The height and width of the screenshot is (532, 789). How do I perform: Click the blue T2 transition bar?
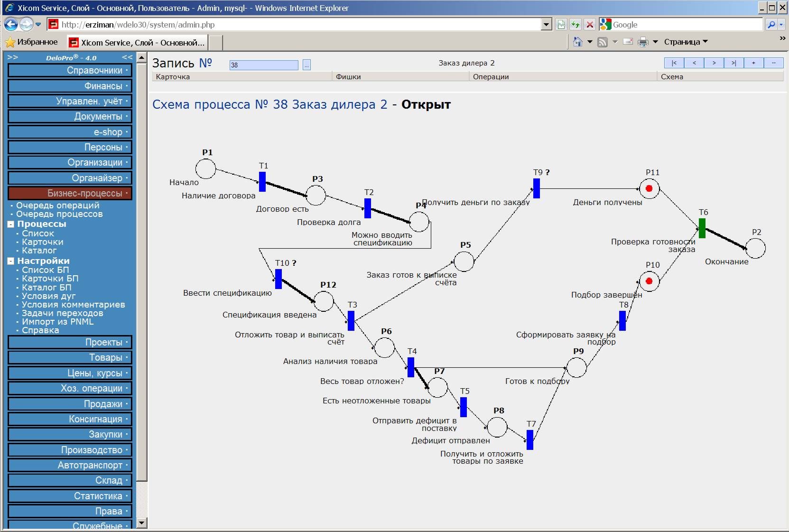pyautogui.click(x=368, y=208)
